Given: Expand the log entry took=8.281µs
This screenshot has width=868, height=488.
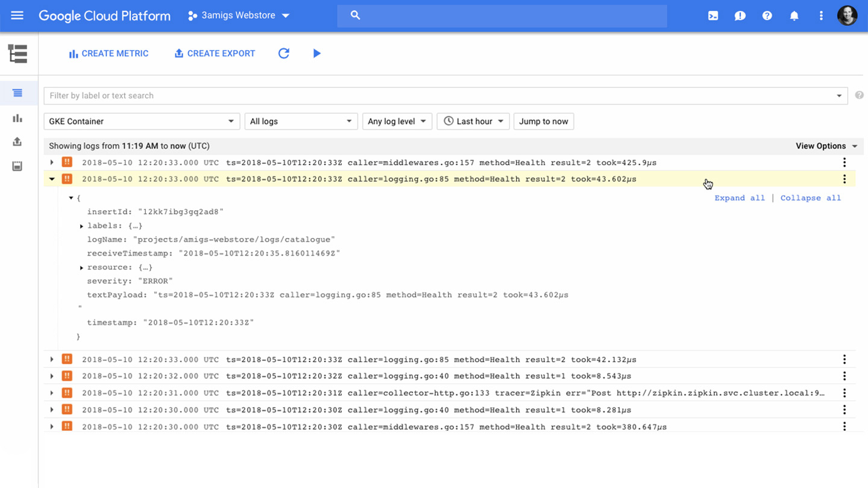Looking at the screenshot, I should [52, 410].
